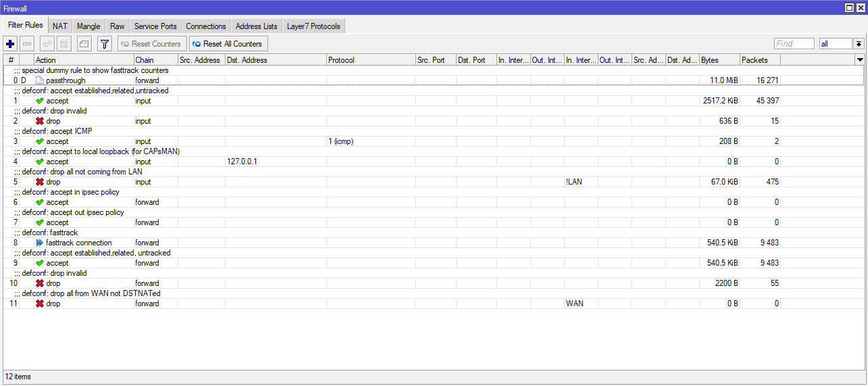Click the comment toolbar icon
The height and width of the screenshot is (386, 868).
(x=84, y=44)
